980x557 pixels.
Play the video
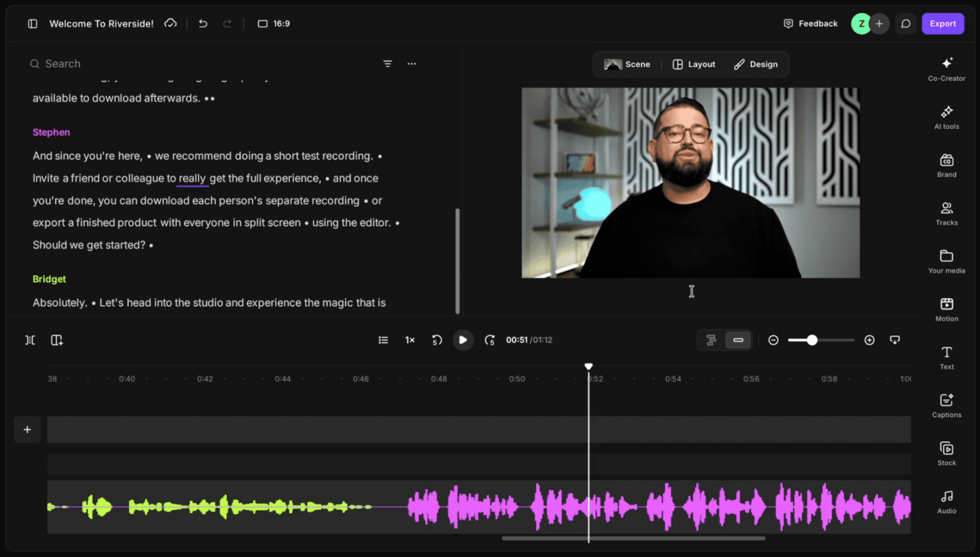(x=463, y=340)
